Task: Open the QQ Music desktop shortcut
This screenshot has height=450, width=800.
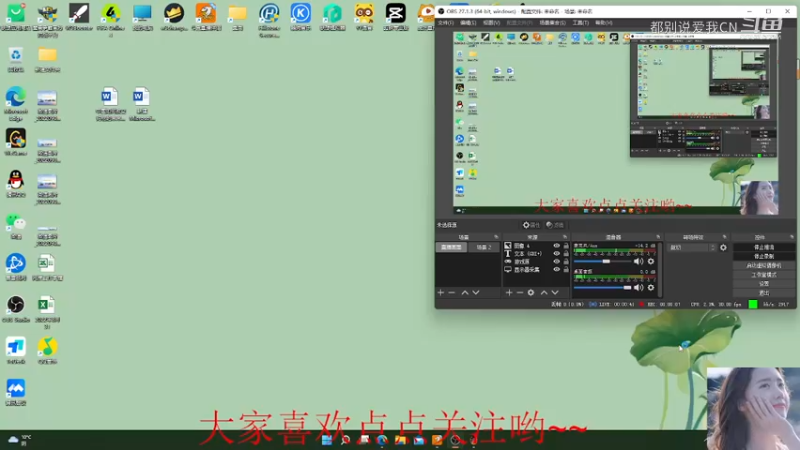Action: tap(47, 351)
